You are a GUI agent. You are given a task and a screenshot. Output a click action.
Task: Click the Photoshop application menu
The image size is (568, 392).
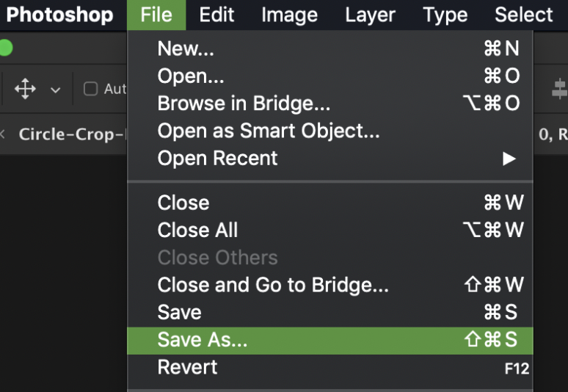pyautogui.click(x=60, y=15)
